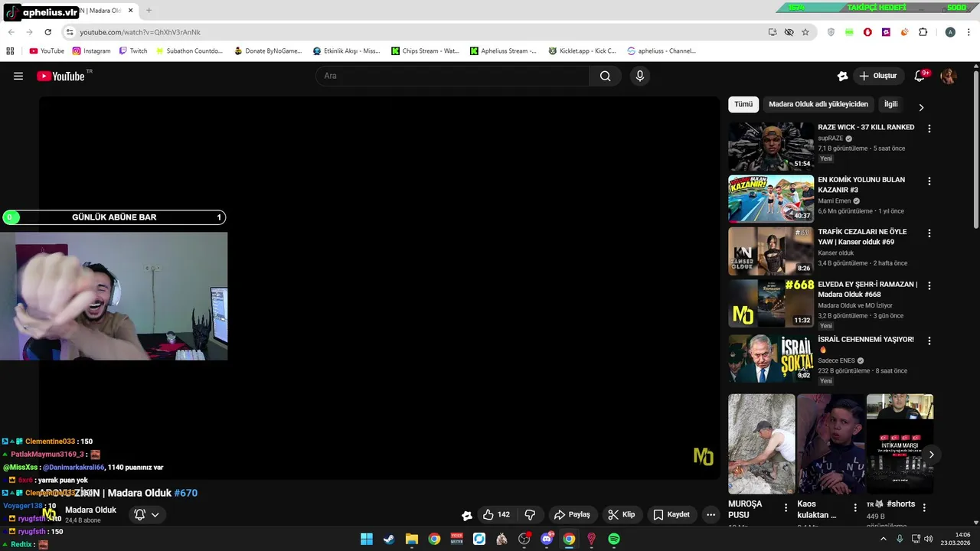
Task: Select the Tümü filter chip
Action: click(743, 104)
